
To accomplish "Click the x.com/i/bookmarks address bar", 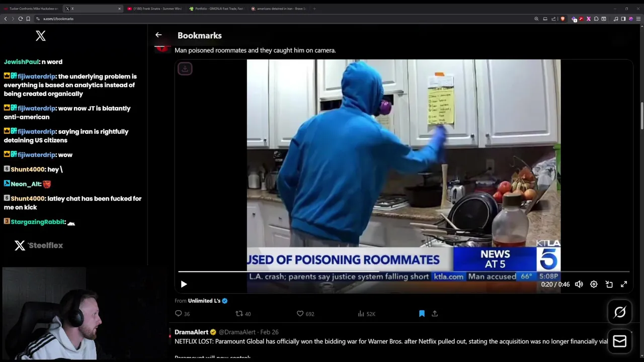I will (x=58, y=19).
